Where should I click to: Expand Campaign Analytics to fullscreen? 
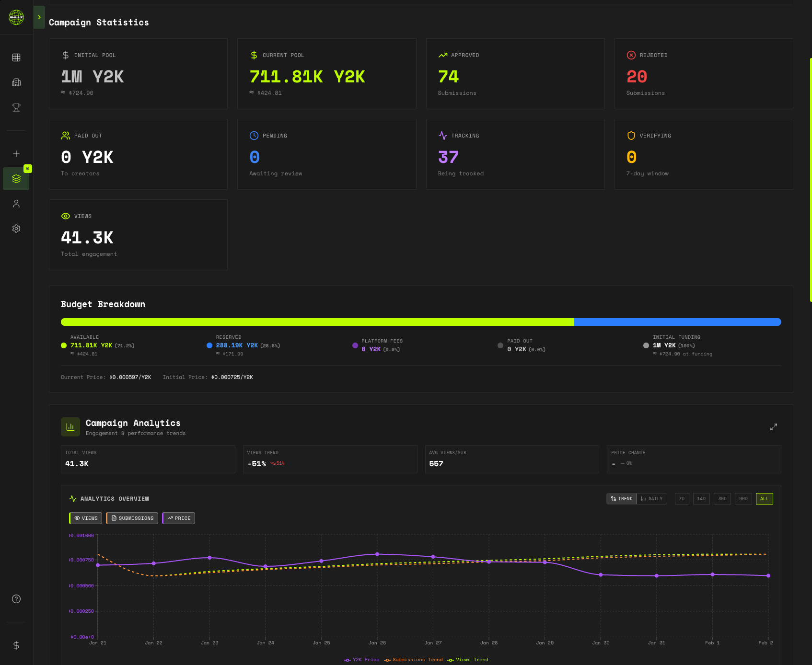pyautogui.click(x=773, y=427)
